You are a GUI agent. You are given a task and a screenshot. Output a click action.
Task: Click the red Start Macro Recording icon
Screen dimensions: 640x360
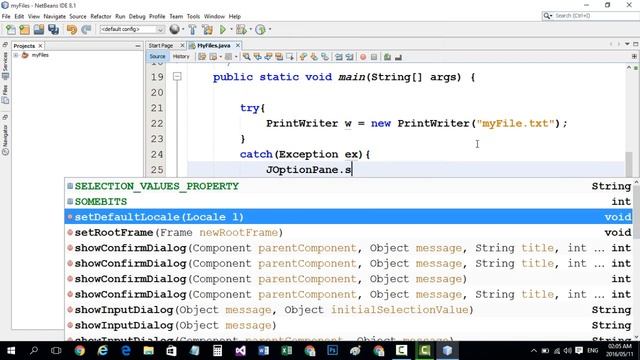point(363,57)
